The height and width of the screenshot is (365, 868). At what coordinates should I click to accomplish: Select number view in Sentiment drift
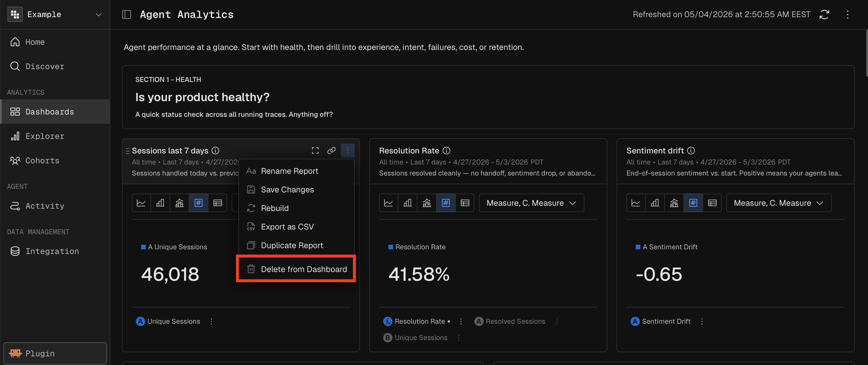(x=693, y=203)
